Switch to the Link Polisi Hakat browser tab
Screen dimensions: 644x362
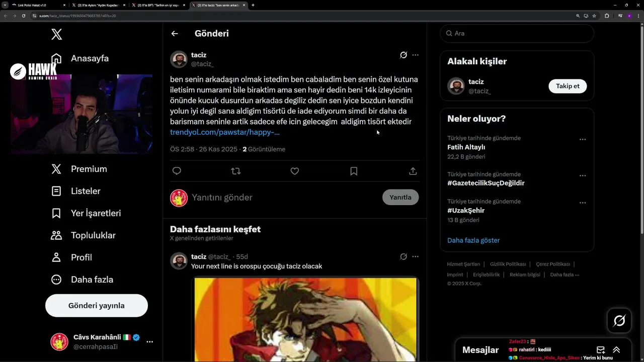pos(34,5)
